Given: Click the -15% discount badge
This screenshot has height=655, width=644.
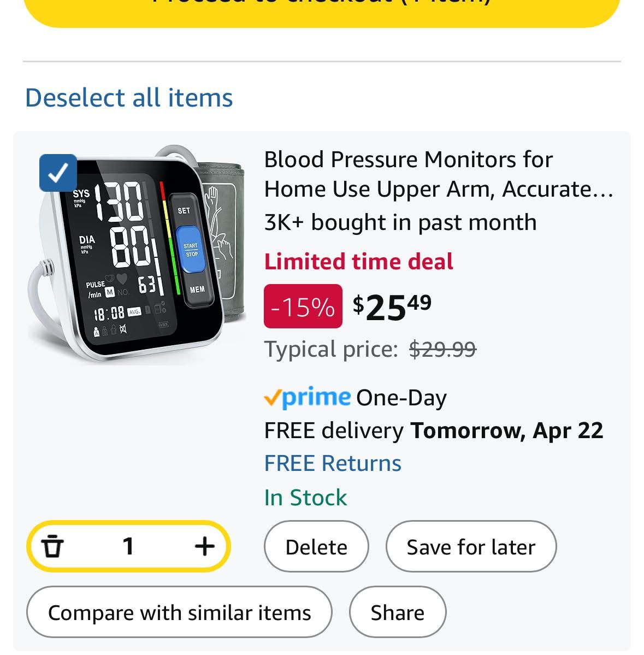Looking at the screenshot, I should [x=303, y=306].
